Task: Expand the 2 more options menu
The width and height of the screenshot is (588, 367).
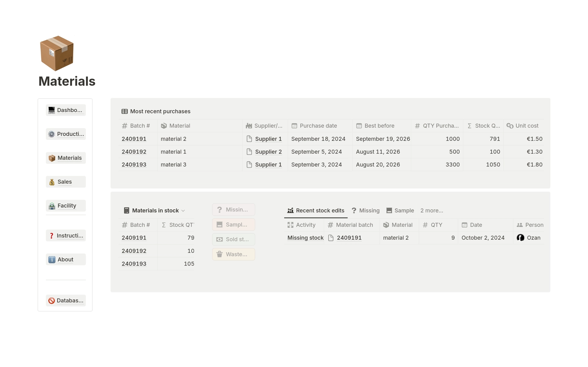Action: pyautogui.click(x=431, y=211)
